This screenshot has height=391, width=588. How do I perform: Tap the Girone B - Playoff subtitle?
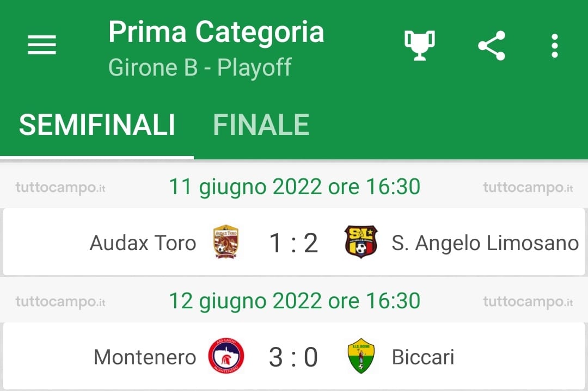point(200,67)
